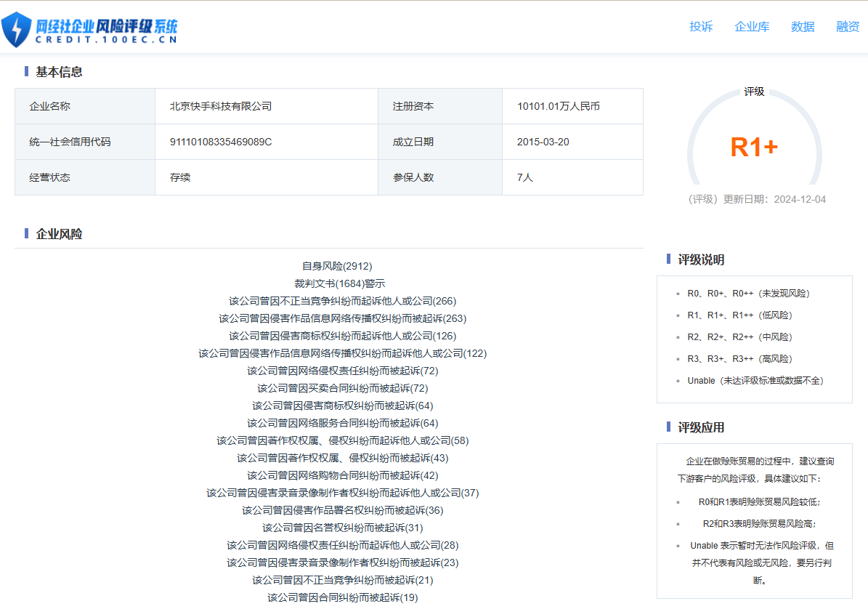Click insured headcount value 7人
This screenshot has height=609, width=868.
pyautogui.click(x=524, y=177)
